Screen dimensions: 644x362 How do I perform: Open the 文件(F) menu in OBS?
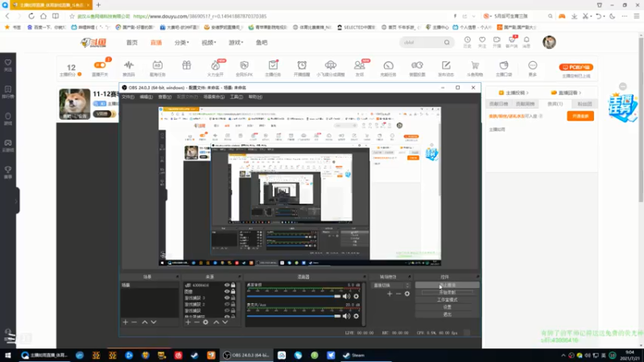point(128,97)
